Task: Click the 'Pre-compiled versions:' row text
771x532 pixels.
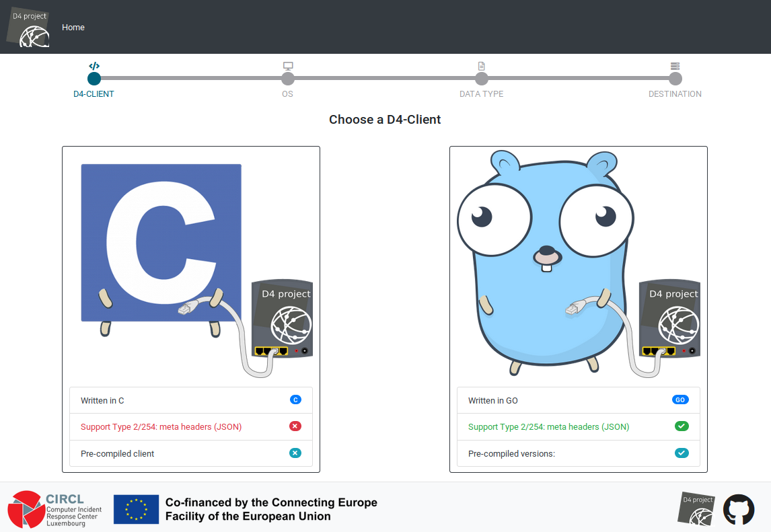Action: [x=511, y=454]
